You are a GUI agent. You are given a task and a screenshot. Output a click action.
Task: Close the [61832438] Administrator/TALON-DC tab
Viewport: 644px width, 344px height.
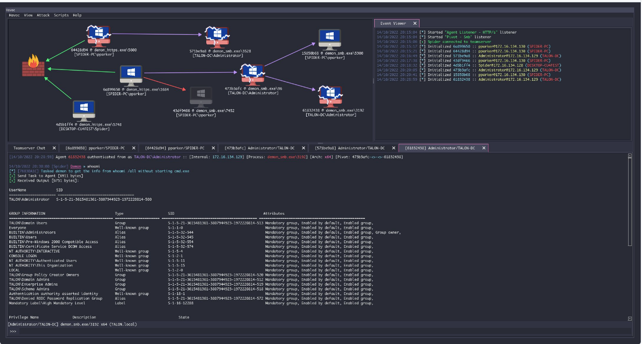[x=484, y=148]
